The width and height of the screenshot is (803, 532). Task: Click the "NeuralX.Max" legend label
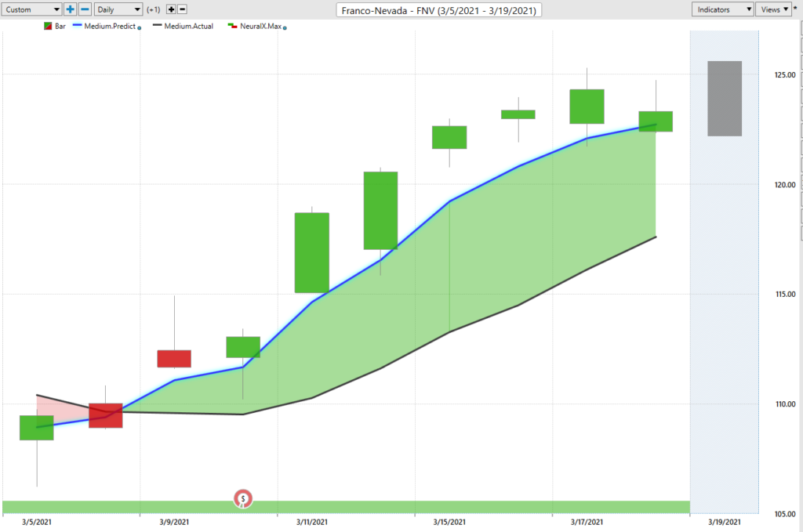click(x=260, y=26)
